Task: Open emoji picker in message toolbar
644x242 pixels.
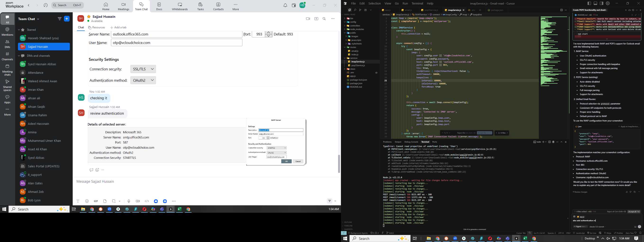Action: (87, 201)
